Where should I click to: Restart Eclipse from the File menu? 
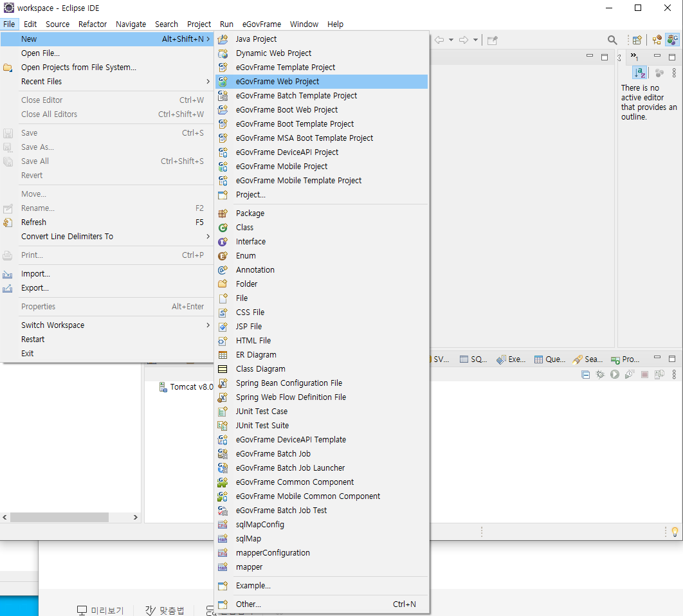(x=106, y=340)
